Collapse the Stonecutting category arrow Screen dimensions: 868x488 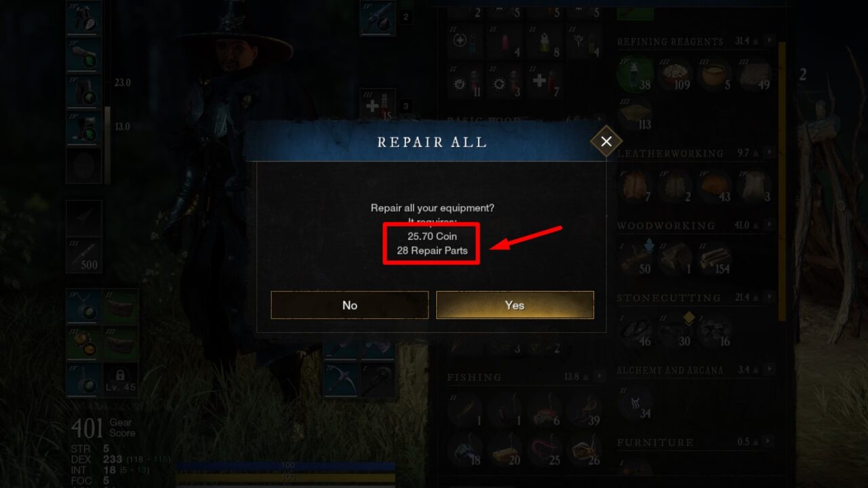point(769,298)
